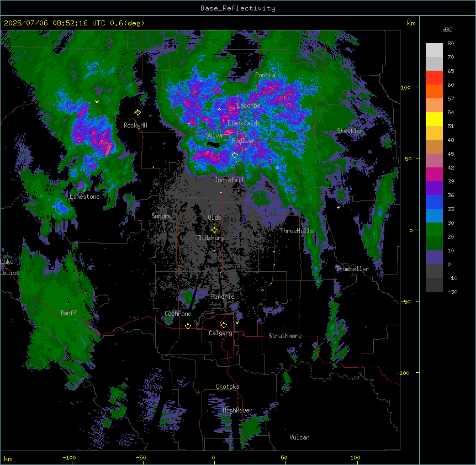Click the ThreeHills label
This screenshot has width=476, height=465.
pyautogui.click(x=297, y=231)
